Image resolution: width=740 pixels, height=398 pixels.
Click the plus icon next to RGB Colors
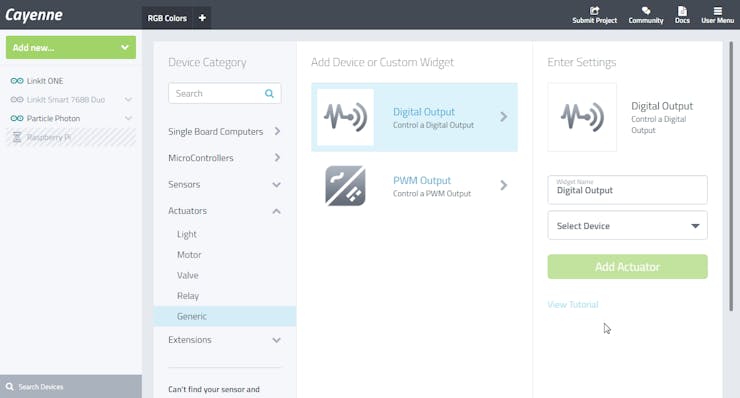point(202,18)
